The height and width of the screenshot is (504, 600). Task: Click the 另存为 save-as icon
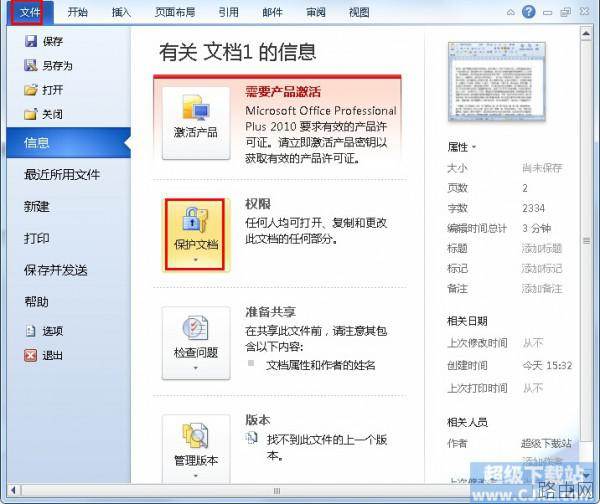coord(31,65)
